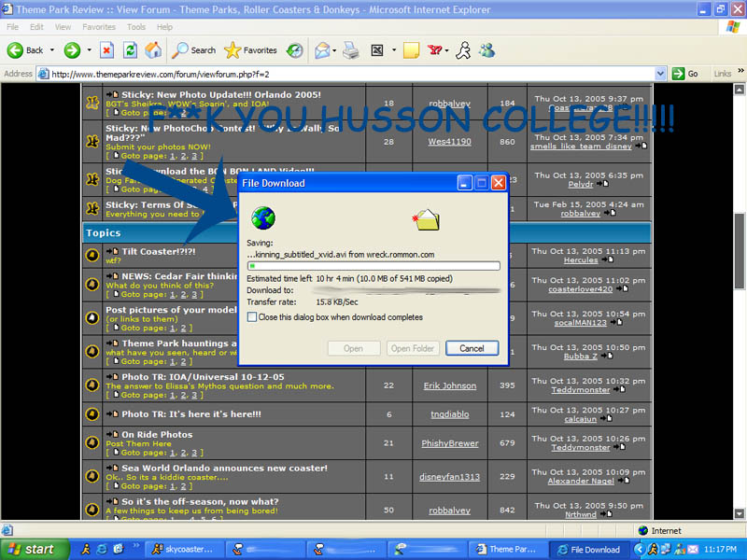The image size is (747, 560).
Task: Open last poster link Alexander Nagel
Action: point(580,482)
